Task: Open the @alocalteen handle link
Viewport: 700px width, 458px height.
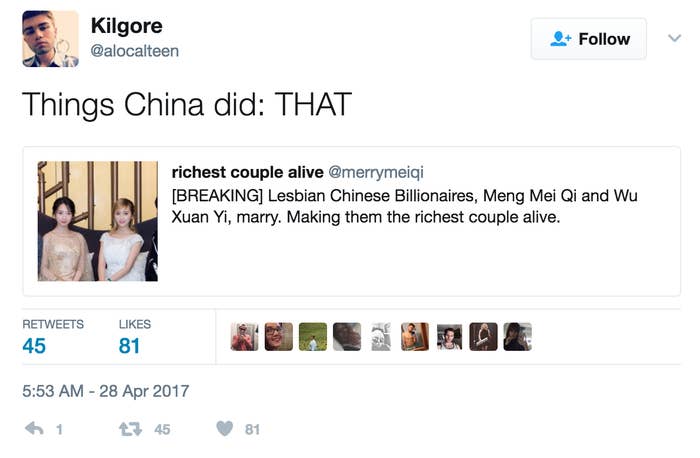Action: 134,51
